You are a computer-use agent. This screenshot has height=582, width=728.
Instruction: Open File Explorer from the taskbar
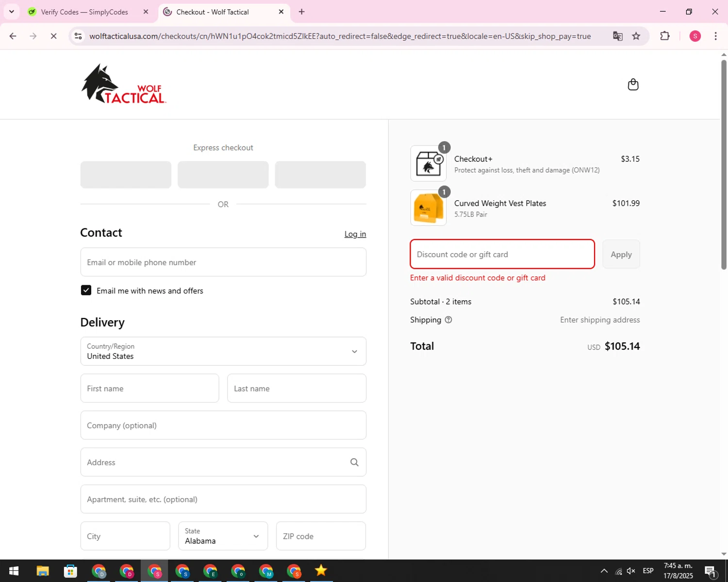pyautogui.click(x=43, y=571)
